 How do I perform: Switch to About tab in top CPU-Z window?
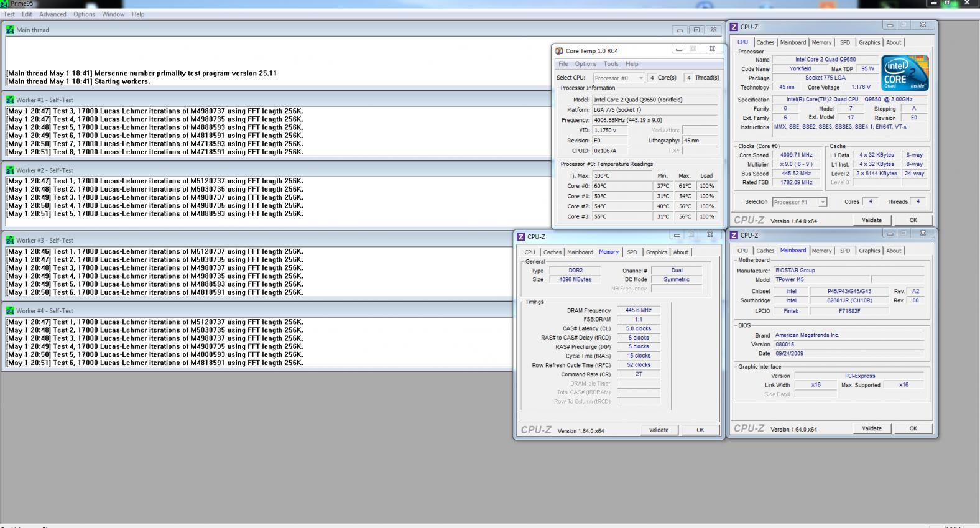894,42
